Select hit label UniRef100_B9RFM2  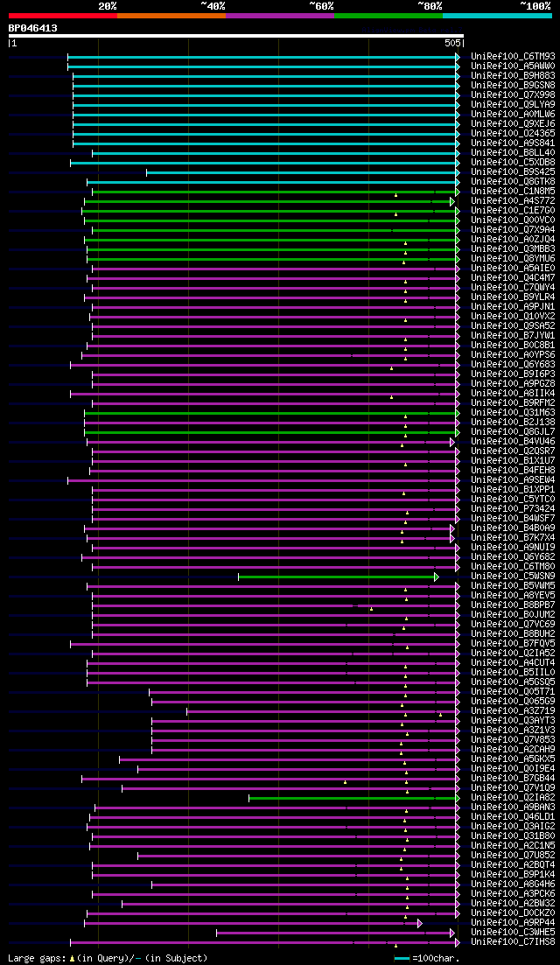(514, 403)
